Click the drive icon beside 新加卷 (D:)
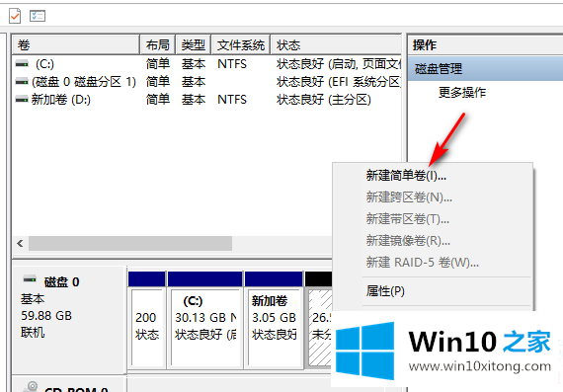The height and width of the screenshot is (392, 563). point(22,100)
